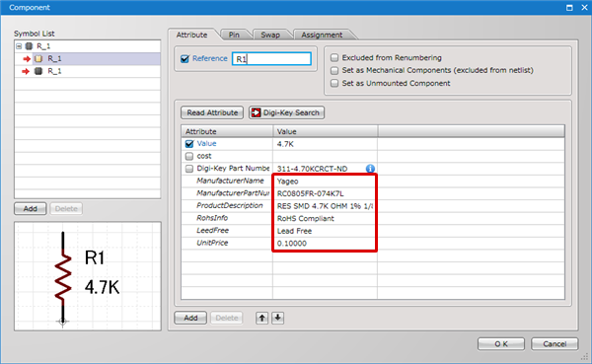Click the Read Attribute button

212,112
